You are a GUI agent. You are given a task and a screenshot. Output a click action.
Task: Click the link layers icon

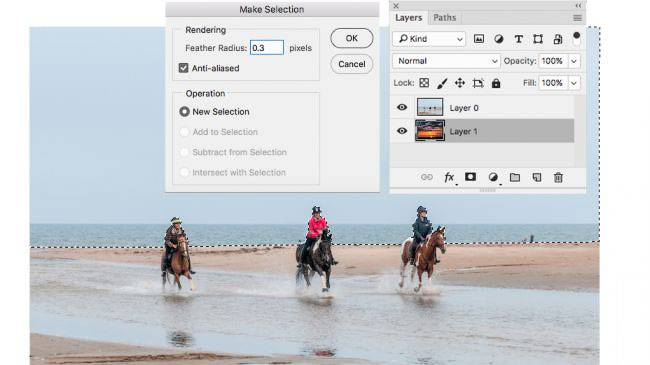[427, 178]
